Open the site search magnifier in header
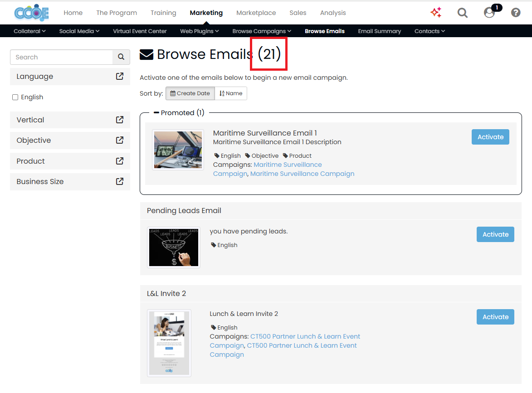The width and height of the screenshot is (532, 393). pyautogui.click(x=463, y=13)
